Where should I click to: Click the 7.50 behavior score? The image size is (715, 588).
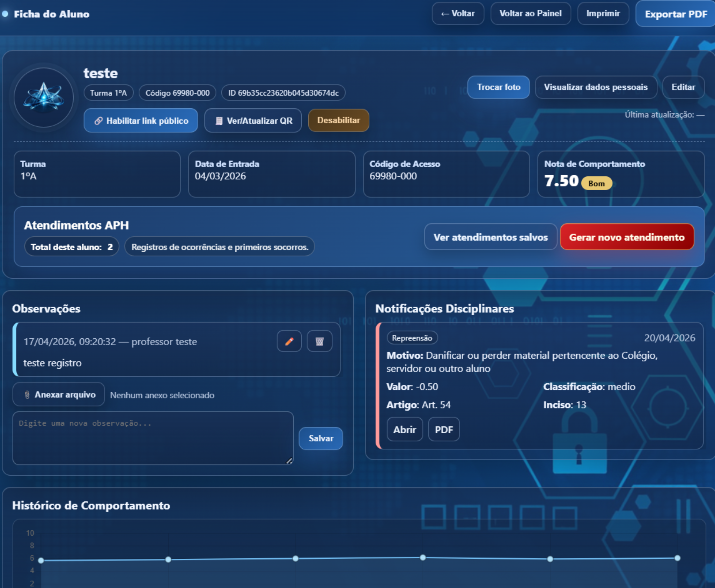561,181
